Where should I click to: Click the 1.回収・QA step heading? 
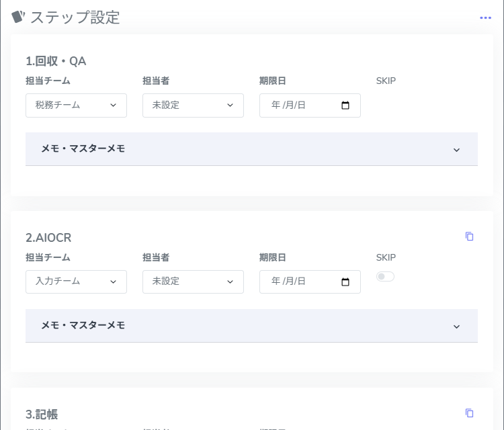coord(56,61)
